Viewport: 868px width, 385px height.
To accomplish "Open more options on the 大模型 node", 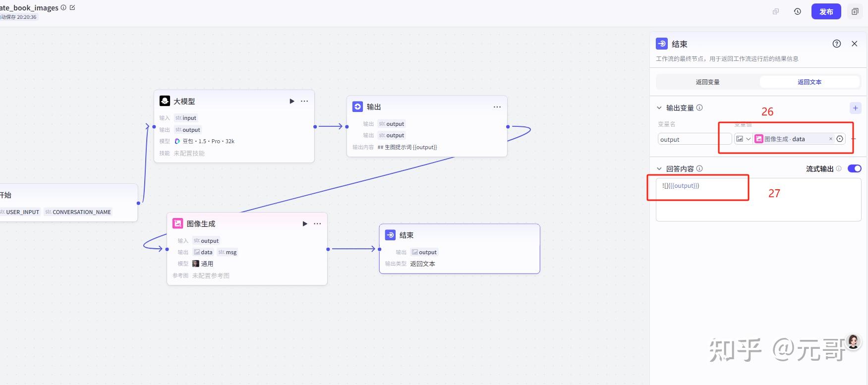I will 304,101.
